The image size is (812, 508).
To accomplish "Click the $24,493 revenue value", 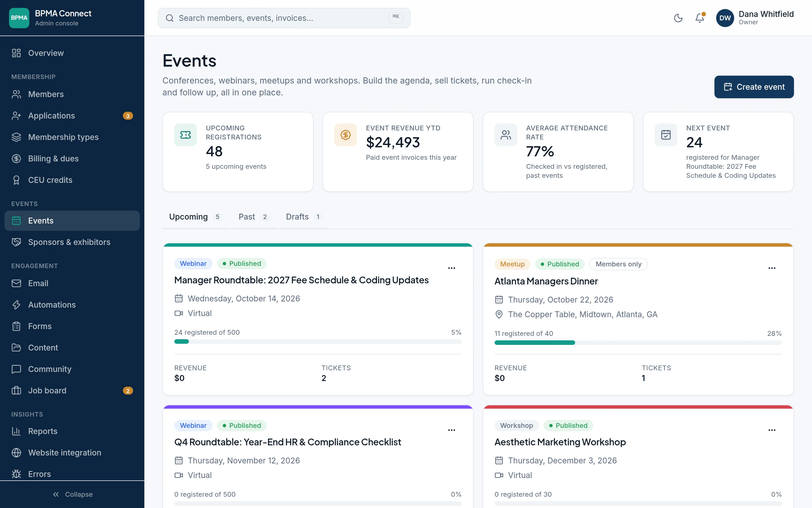I will click(392, 143).
